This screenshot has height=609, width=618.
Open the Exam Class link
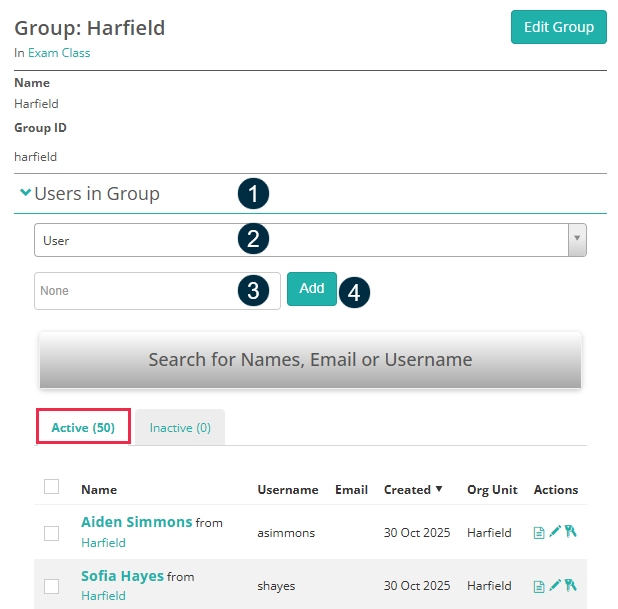click(59, 53)
